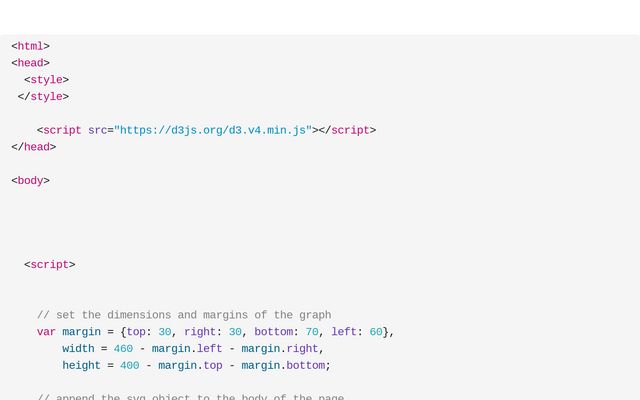Click the number 400 in height line
This screenshot has height=400, width=640.
pyautogui.click(x=130, y=366)
